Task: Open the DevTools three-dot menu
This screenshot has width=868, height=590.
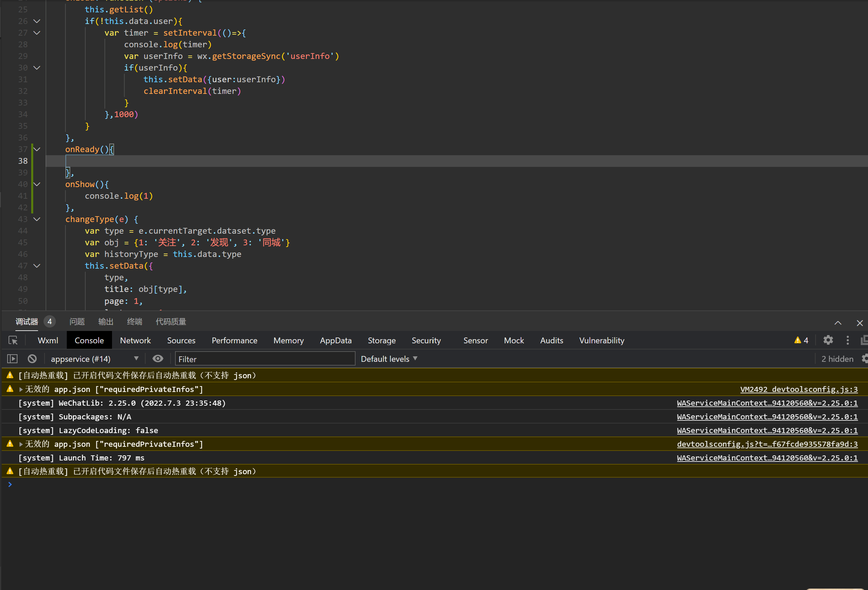Action: pyautogui.click(x=847, y=340)
